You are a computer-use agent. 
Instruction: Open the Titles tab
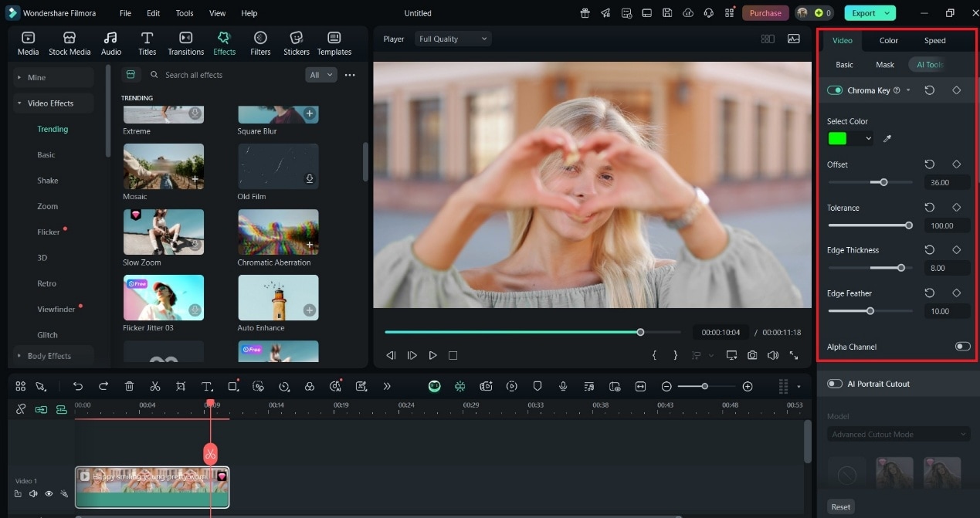click(x=147, y=43)
